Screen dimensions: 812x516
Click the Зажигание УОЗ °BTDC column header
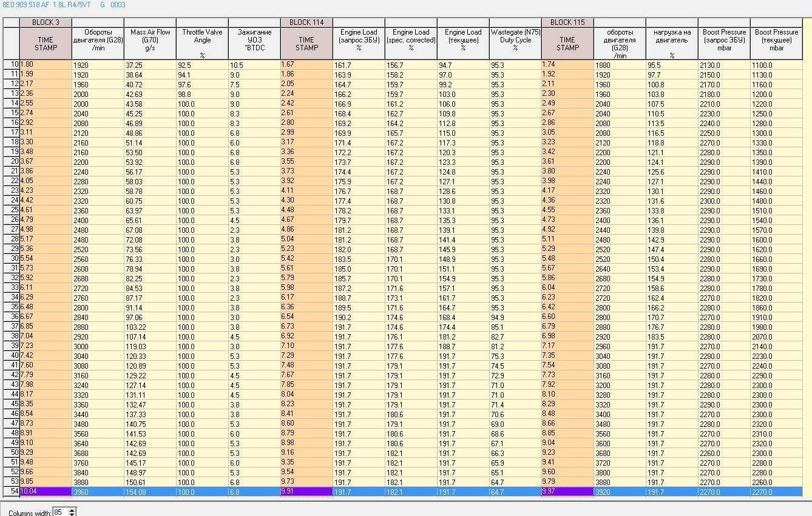254,43
